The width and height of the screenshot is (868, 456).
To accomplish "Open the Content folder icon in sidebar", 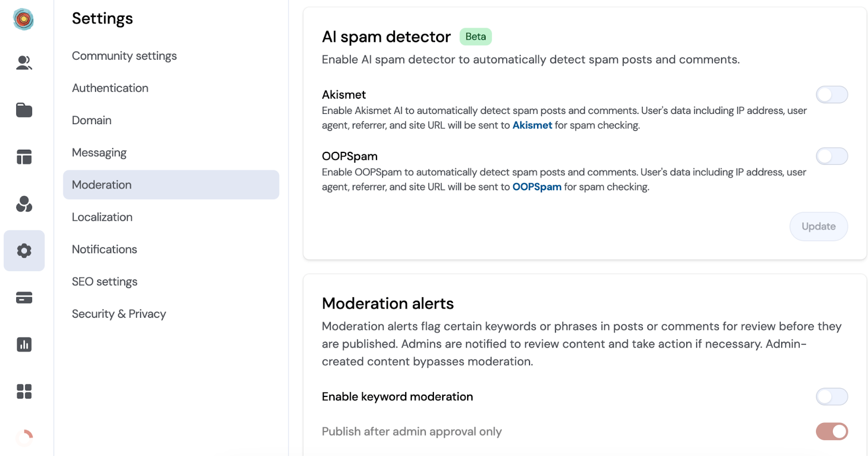I will (24, 110).
